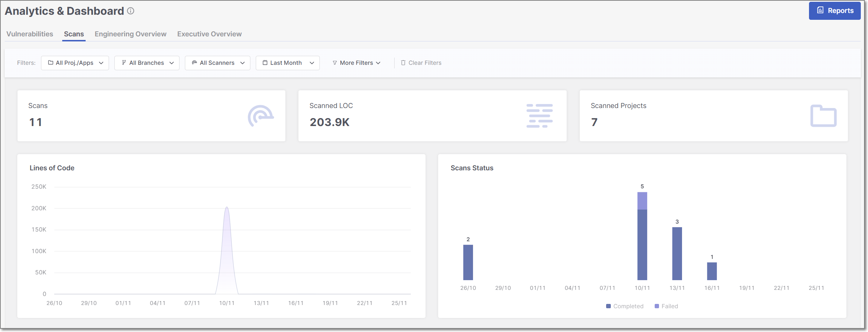Click the branch icon in All Branches filter

pyautogui.click(x=124, y=63)
